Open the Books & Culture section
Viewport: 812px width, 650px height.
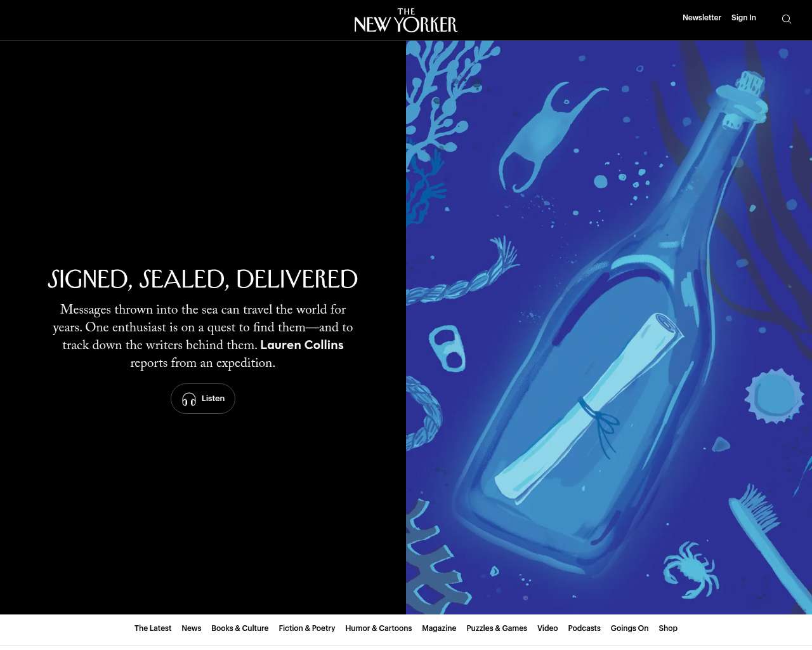tap(240, 628)
